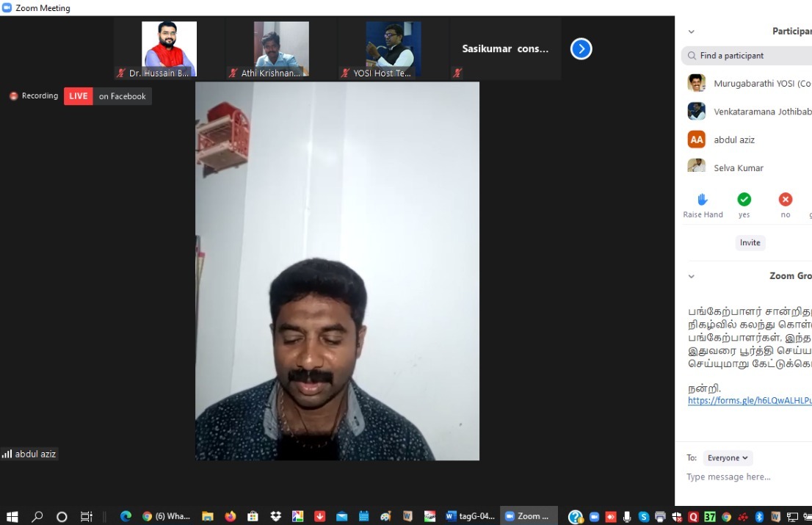Collapse the Participants panel chevron
812x525 pixels.
691,32
